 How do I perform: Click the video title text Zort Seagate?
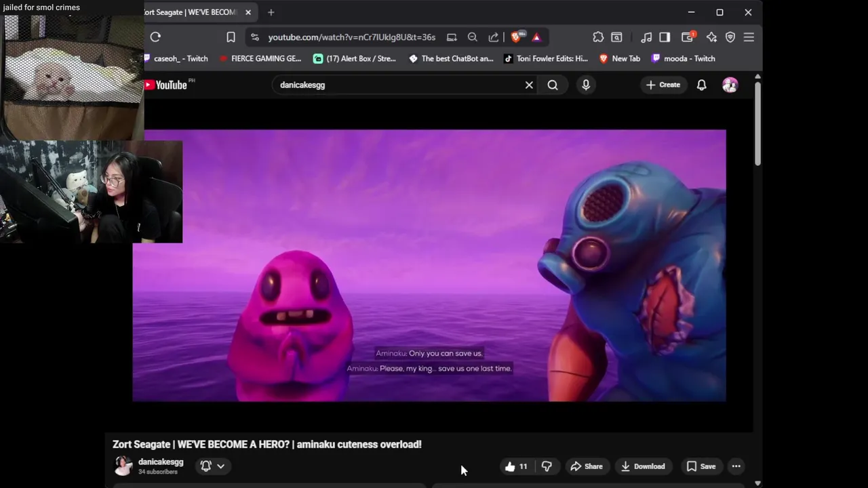tap(267, 445)
